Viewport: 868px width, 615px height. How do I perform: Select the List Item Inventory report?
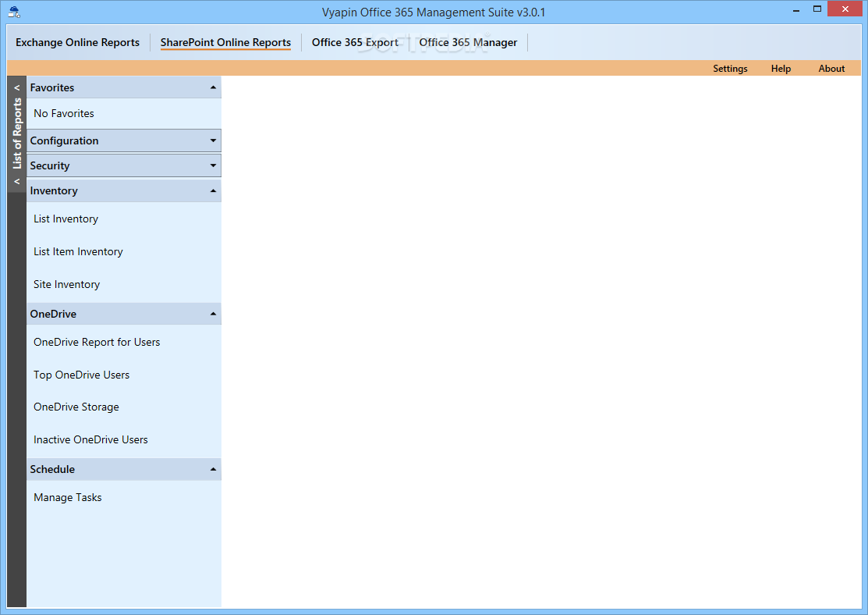(x=78, y=251)
